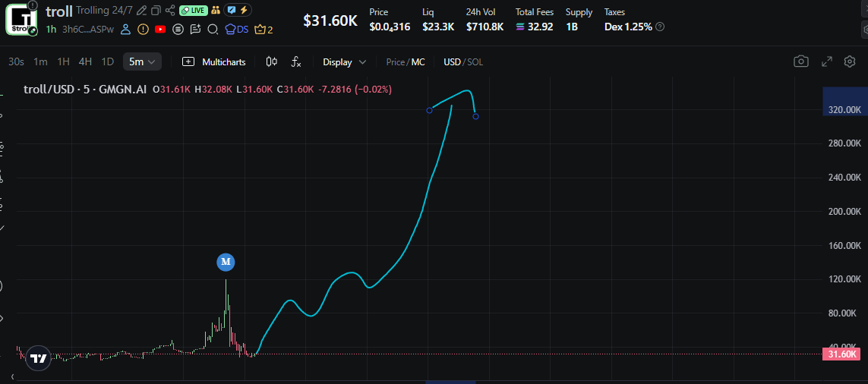Click the 200.00K price axis label
The image size is (868, 384).
[844, 212]
